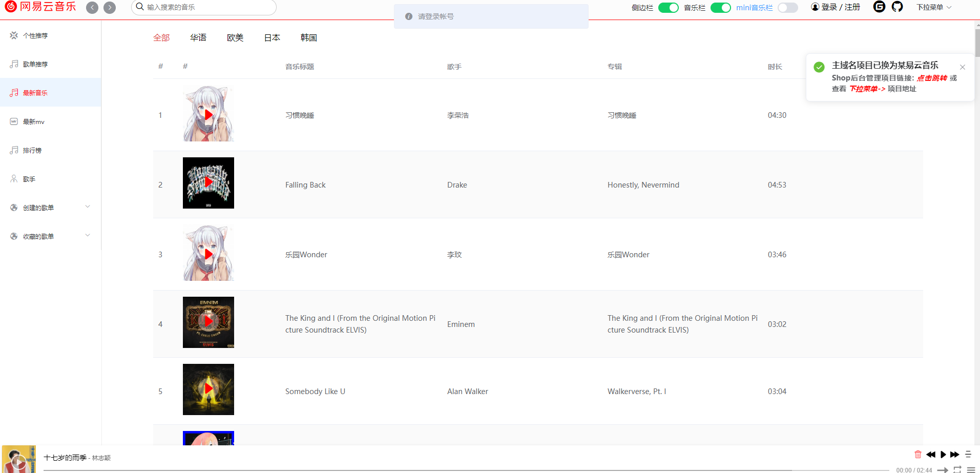Click the 最新mv sidebar icon

click(14, 121)
